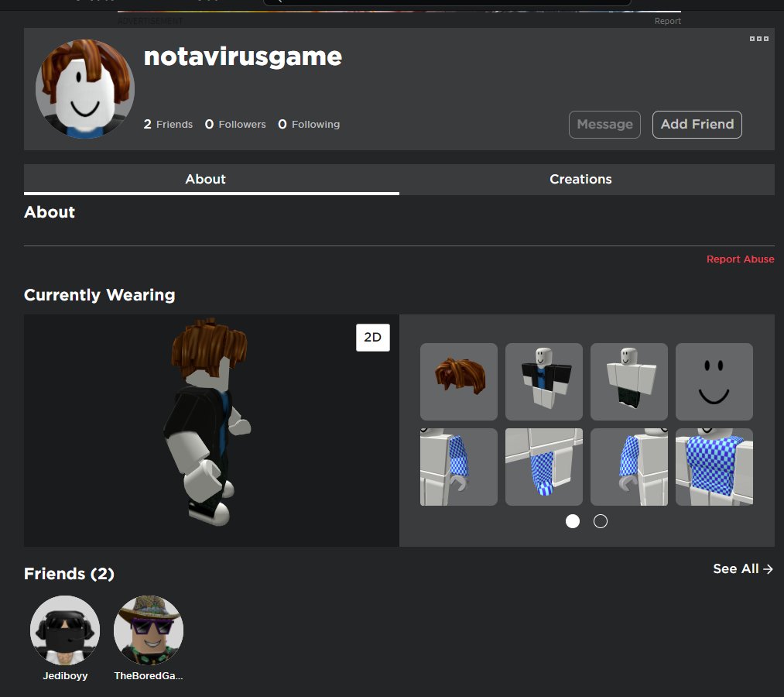Click the Friends (2) section heading
This screenshot has width=784, height=697.
click(69, 573)
